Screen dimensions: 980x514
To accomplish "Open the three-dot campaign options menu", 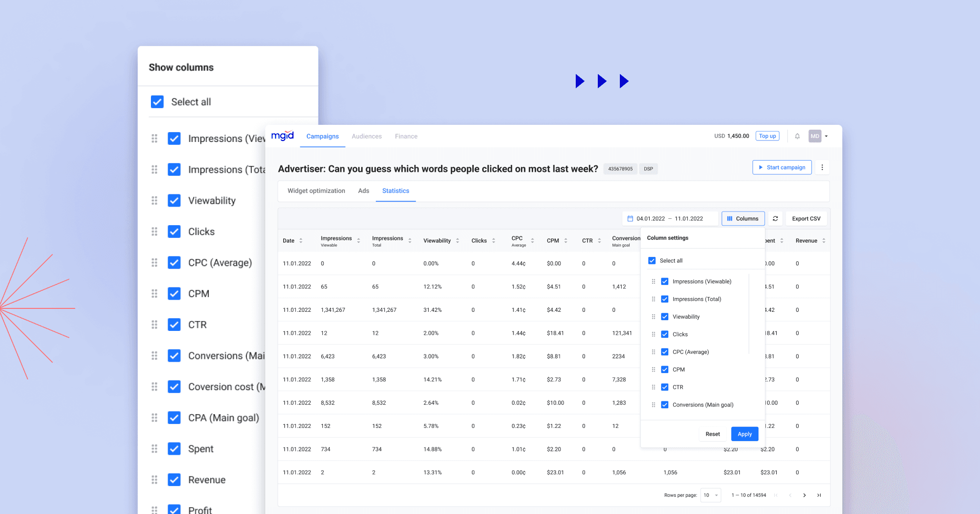I will coord(822,167).
